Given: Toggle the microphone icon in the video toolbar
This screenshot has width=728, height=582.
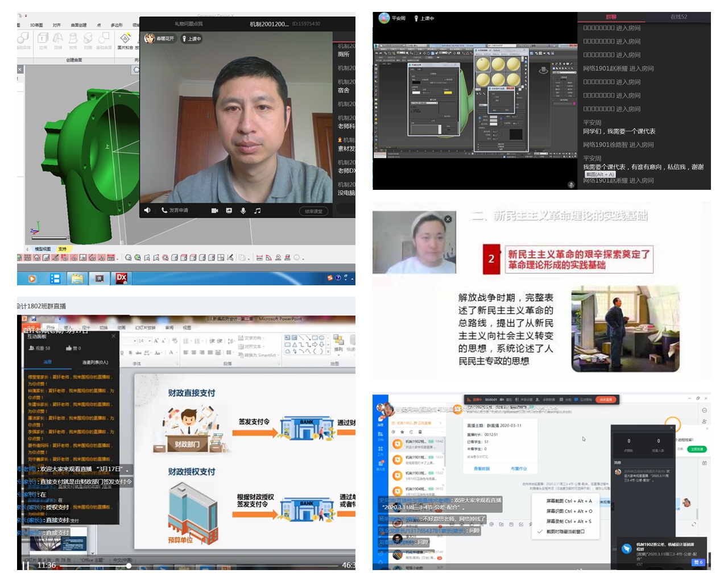Looking at the screenshot, I should click(243, 210).
